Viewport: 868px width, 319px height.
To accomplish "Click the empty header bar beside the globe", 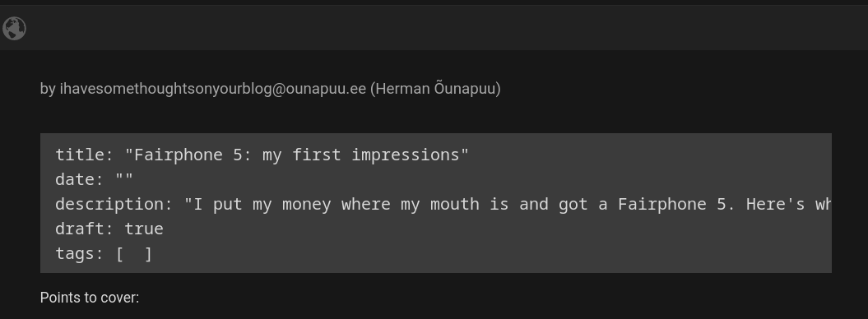I will click(443, 28).
